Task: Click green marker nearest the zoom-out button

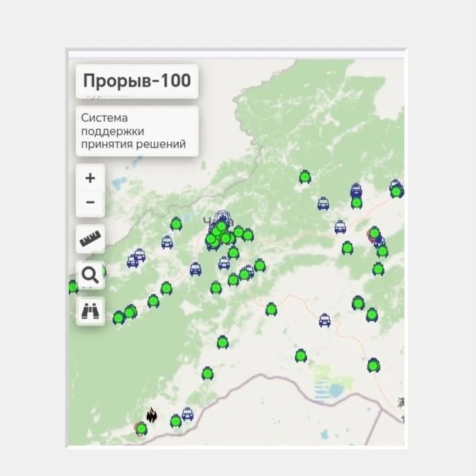Action: tap(176, 225)
